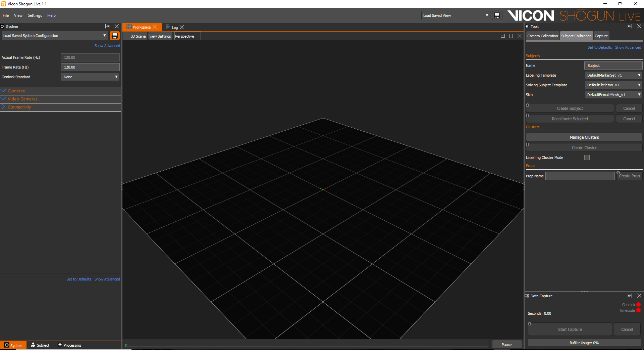Click the playback timeline bar
The image size is (644, 350).
pos(307,345)
